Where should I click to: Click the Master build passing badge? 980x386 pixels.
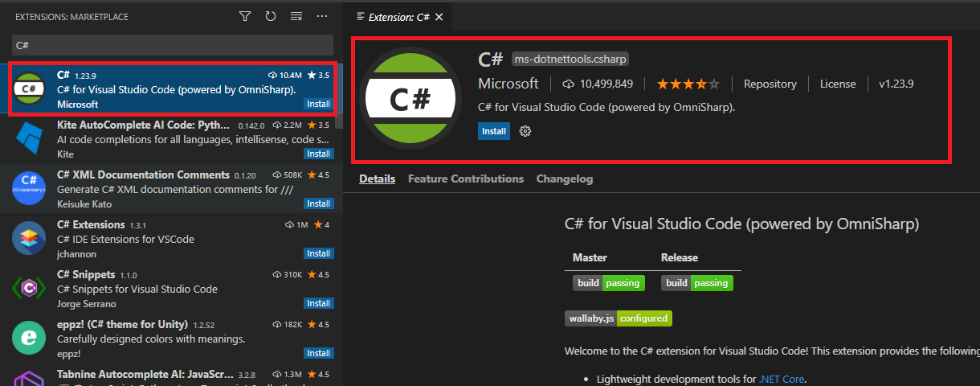[x=609, y=283]
